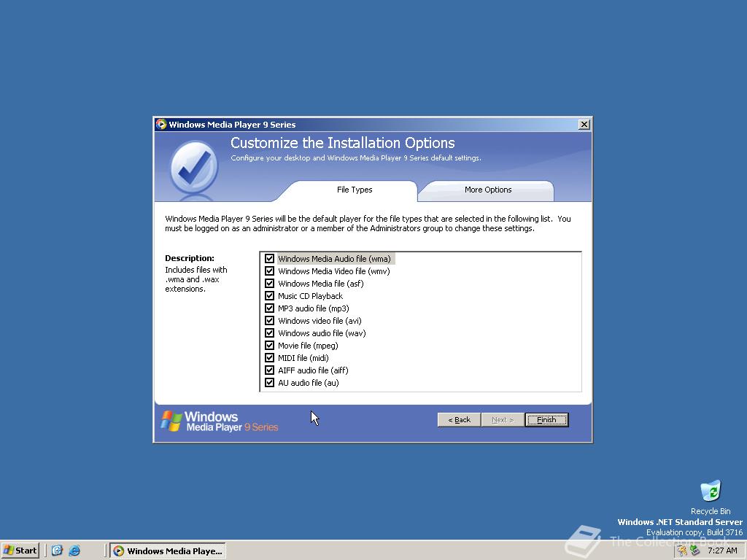Viewport: 747px width, 560px height.
Task: Switch to the More Options tab
Action: [x=488, y=190]
